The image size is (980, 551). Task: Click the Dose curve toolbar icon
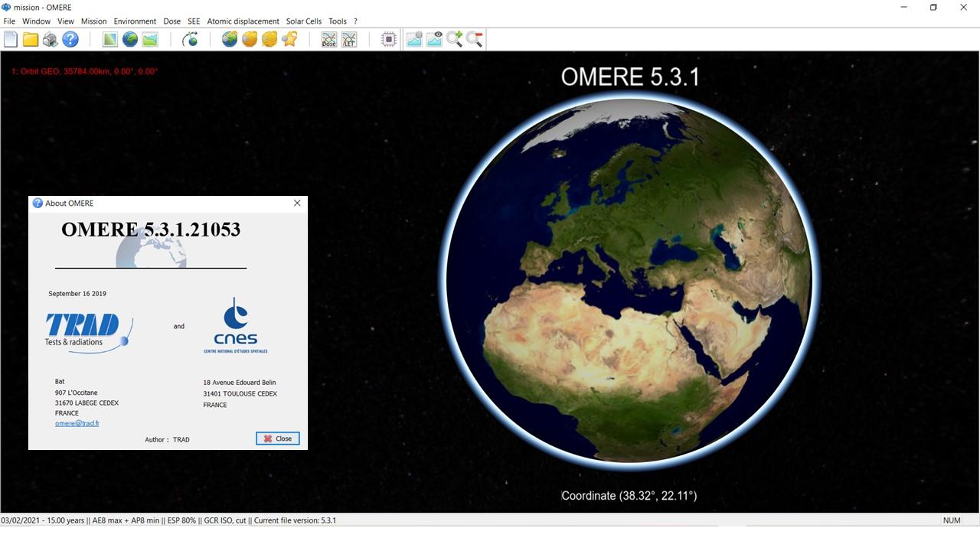pos(329,39)
